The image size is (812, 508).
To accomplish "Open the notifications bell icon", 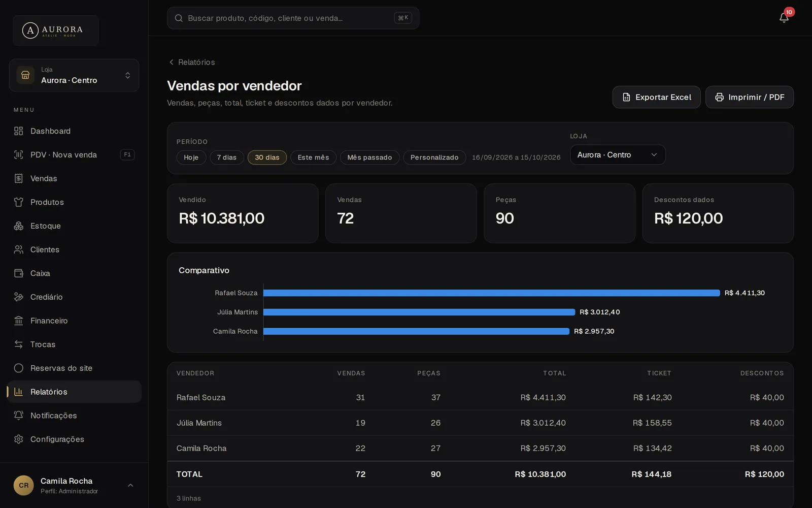I will [784, 18].
